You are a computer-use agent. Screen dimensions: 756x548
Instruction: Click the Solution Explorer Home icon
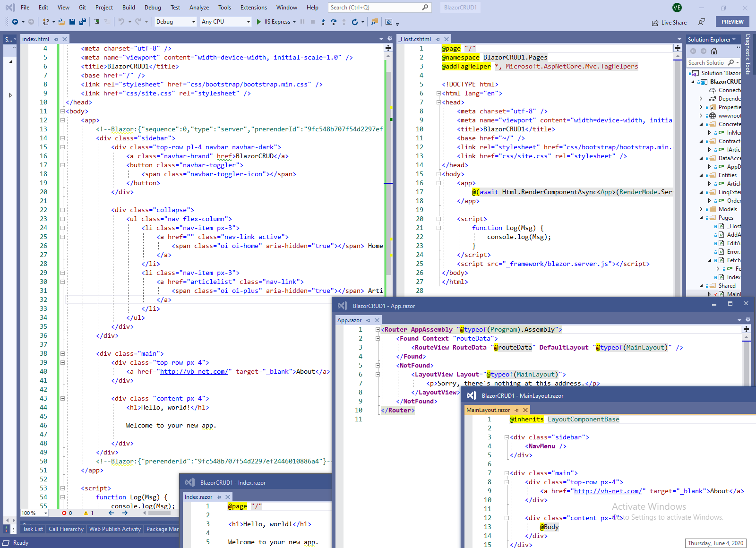[714, 51]
